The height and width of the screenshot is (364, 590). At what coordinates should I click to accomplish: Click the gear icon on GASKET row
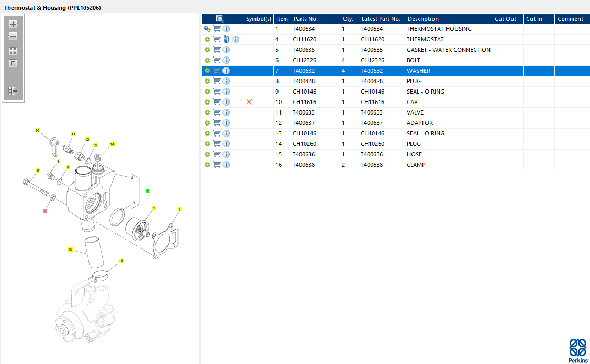point(207,50)
